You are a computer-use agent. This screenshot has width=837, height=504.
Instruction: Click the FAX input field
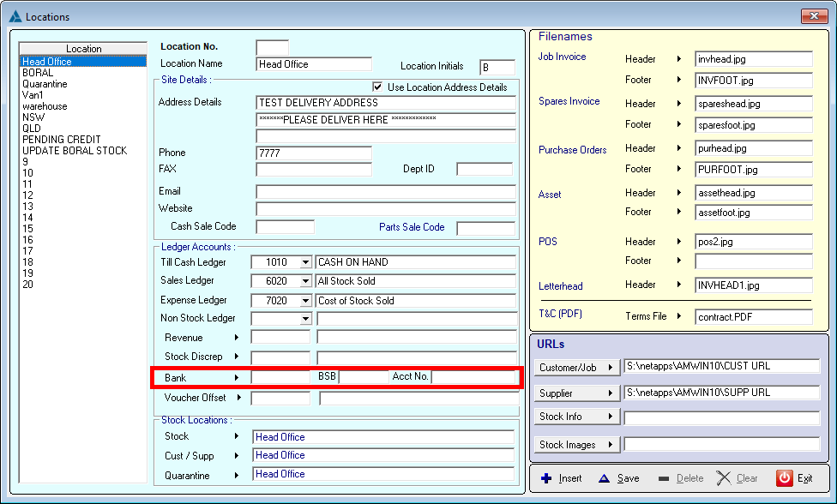click(314, 170)
